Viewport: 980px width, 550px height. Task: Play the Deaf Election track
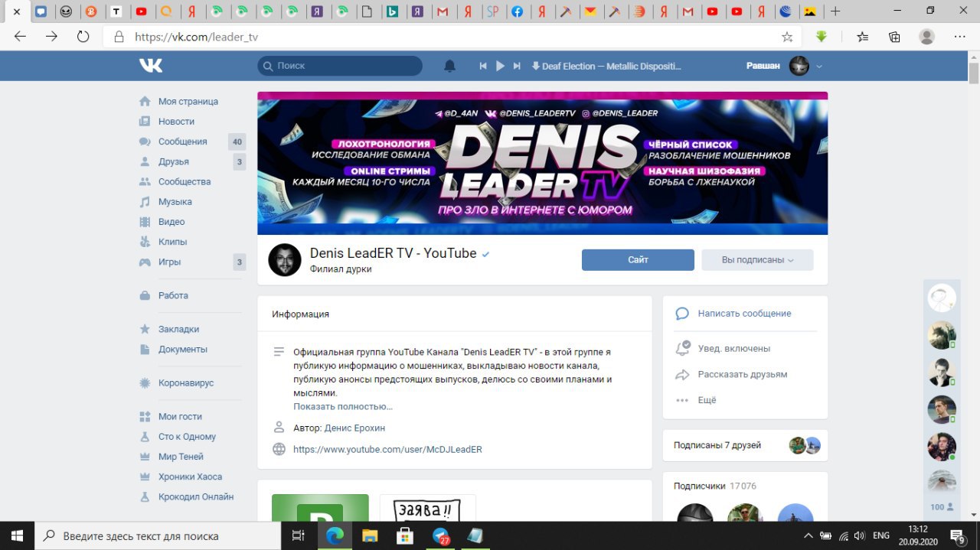(x=500, y=66)
